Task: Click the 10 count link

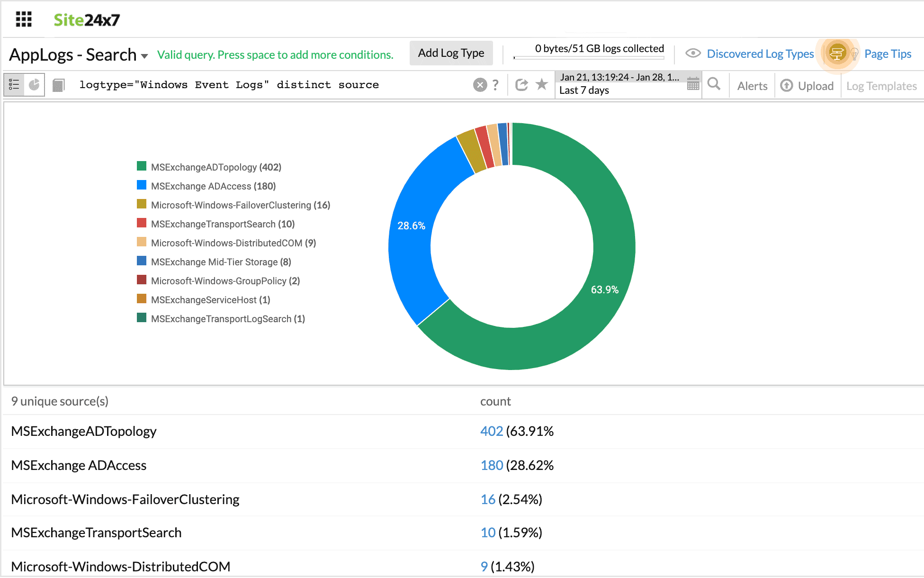Action: coord(488,533)
